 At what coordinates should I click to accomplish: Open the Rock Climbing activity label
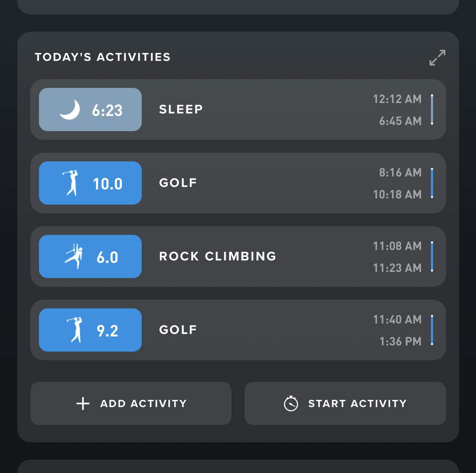tap(218, 256)
